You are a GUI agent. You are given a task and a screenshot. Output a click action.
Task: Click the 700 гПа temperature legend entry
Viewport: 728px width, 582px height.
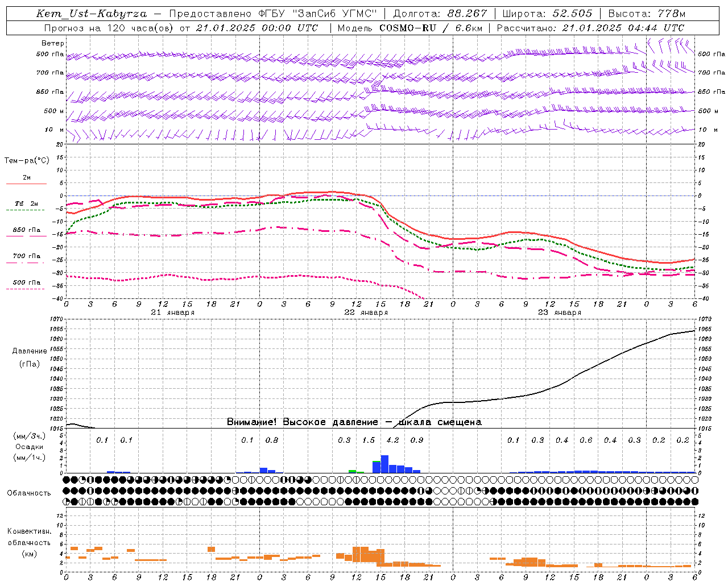26,256
